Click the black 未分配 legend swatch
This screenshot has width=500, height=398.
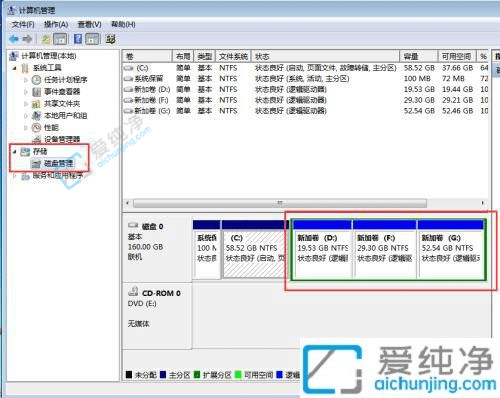(129, 375)
